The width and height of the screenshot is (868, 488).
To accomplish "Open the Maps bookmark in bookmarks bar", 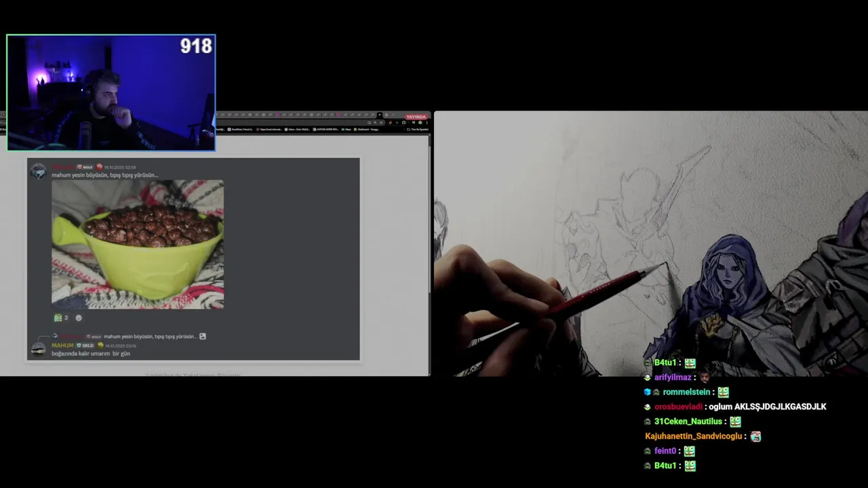I will point(347,129).
